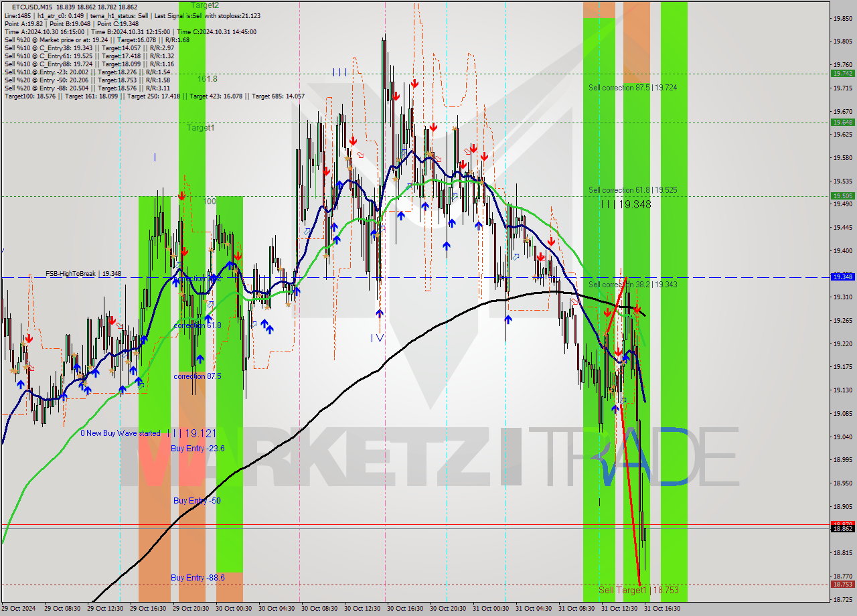Click the blue 'correction 87.5' label
857x616 pixels.
pyautogui.click(x=198, y=376)
